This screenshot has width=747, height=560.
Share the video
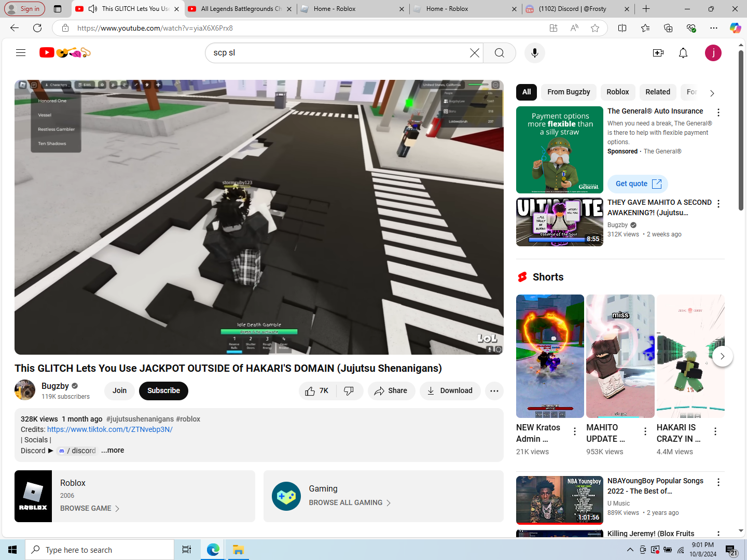[x=391, y=391]
